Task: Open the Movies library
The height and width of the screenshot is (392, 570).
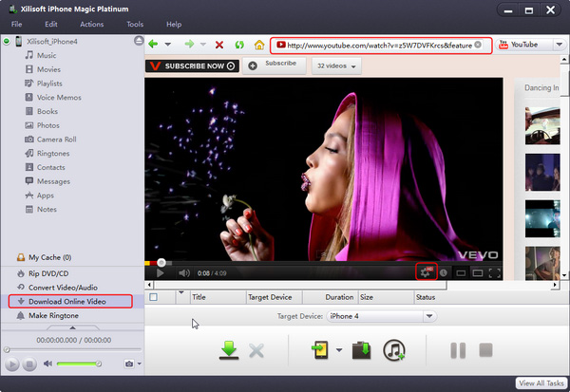Action: coord(48,69)
